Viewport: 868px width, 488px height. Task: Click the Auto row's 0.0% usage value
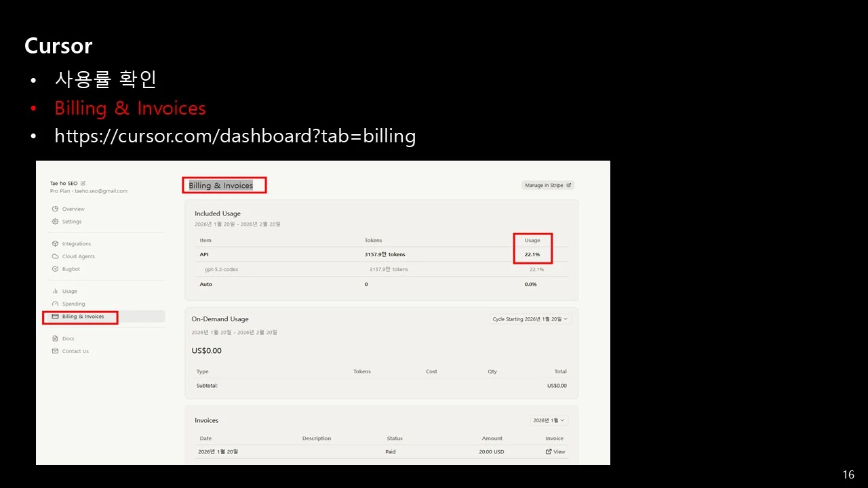point(531,285)
